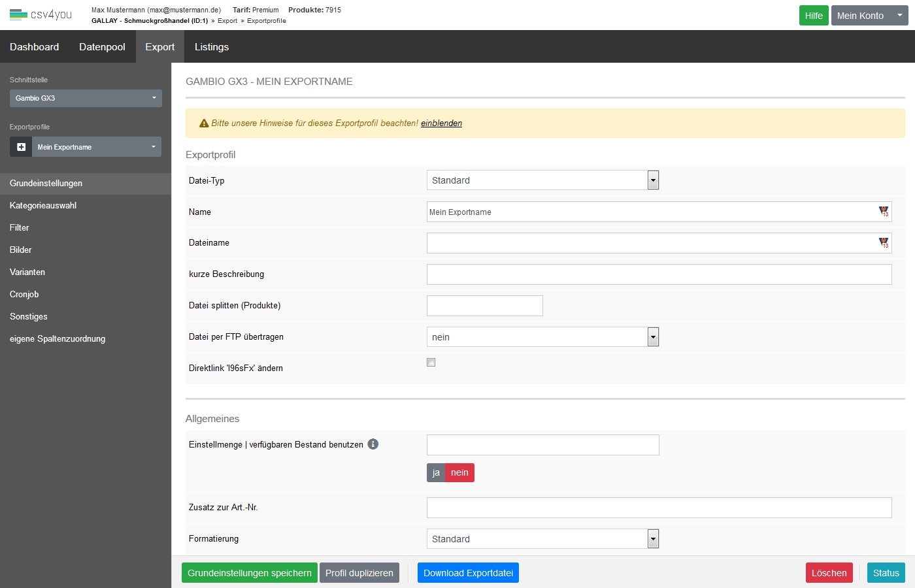
Task: Click the plus icon beside Exportprofile dropdown
Action: coord(21,147)
